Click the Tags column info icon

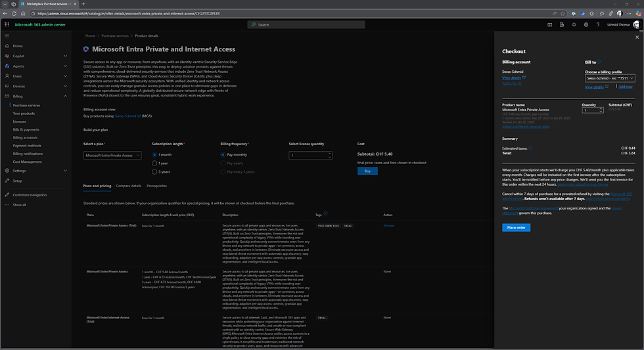(326, 213)
